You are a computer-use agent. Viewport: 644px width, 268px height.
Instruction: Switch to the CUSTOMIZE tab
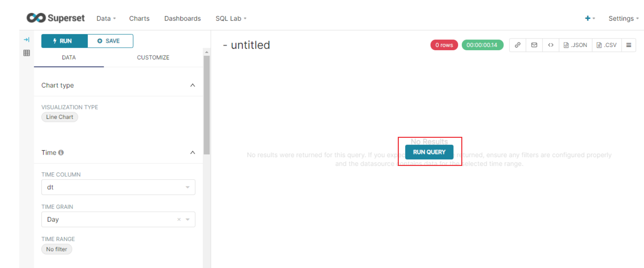pos(153,57)
